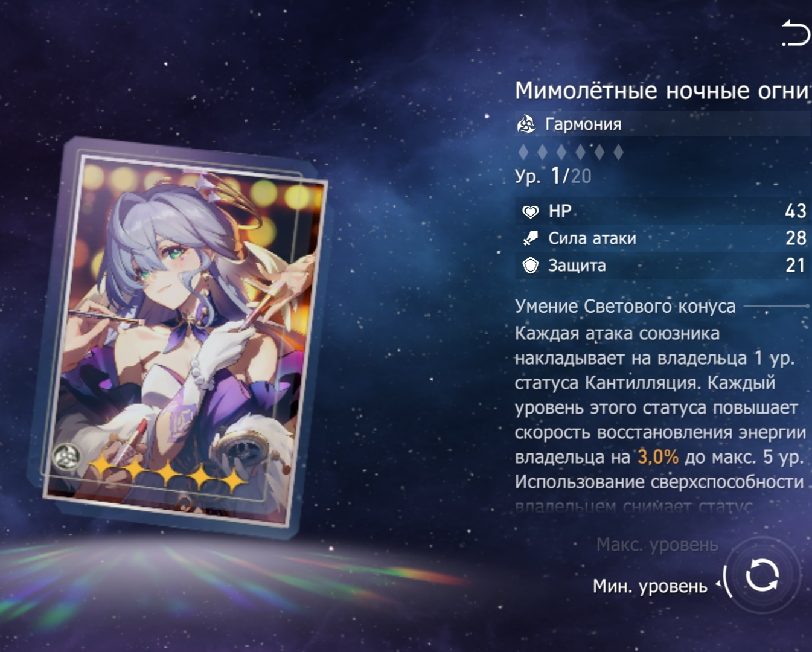Toggle the circular level switch button
The image size is (812, 652).
point(762,575)
